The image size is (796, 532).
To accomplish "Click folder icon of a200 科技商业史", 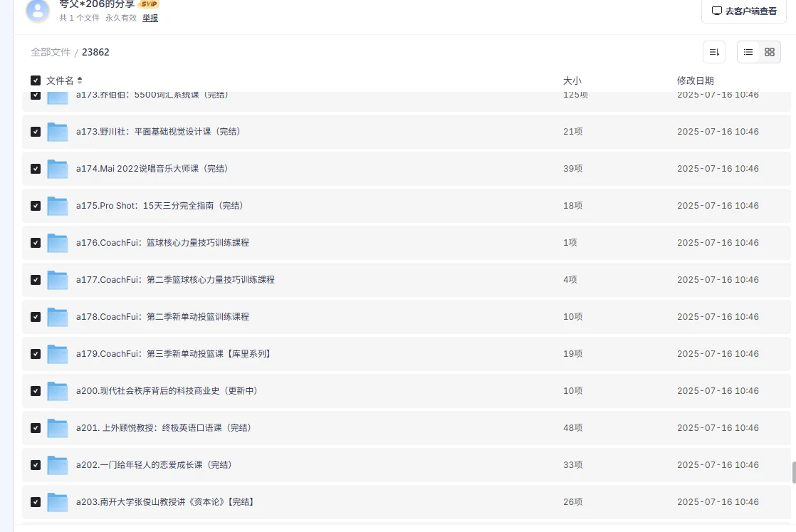I will 57,391.
